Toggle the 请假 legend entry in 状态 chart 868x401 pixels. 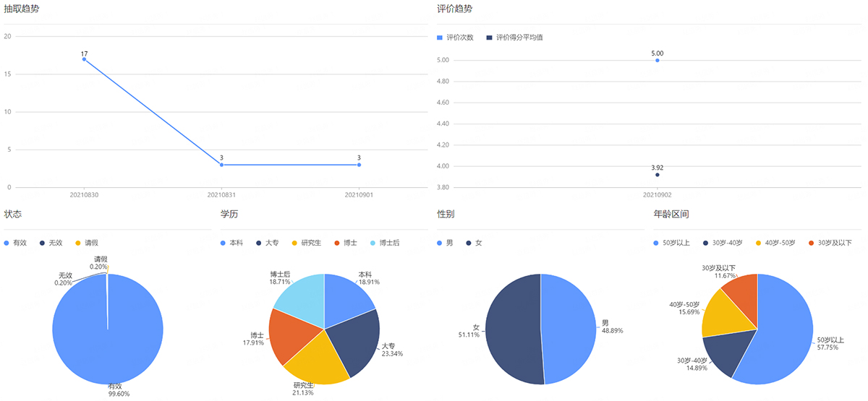click(87, 243)
